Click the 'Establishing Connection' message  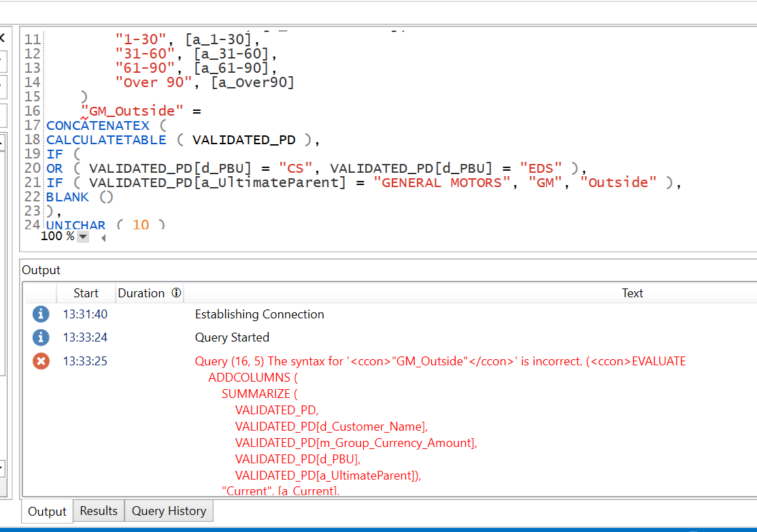tap(259, 314)
